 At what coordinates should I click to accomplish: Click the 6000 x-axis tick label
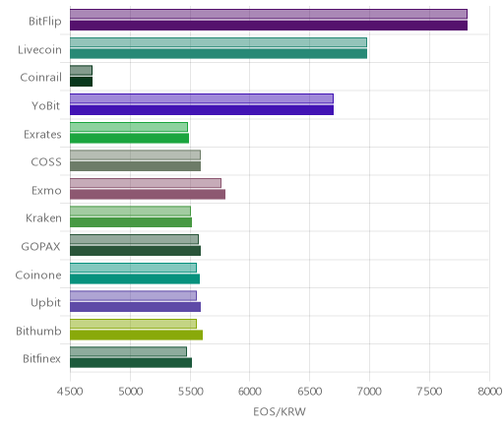click(249, 392)
